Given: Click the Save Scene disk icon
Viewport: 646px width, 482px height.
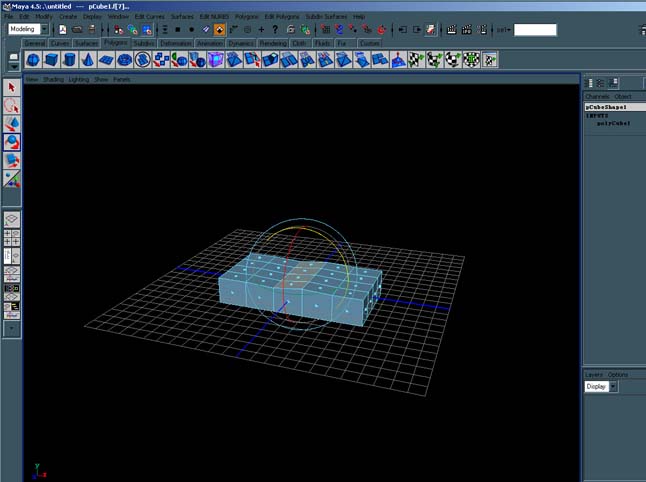Looking at the screenshot, I should click(92, 30).
